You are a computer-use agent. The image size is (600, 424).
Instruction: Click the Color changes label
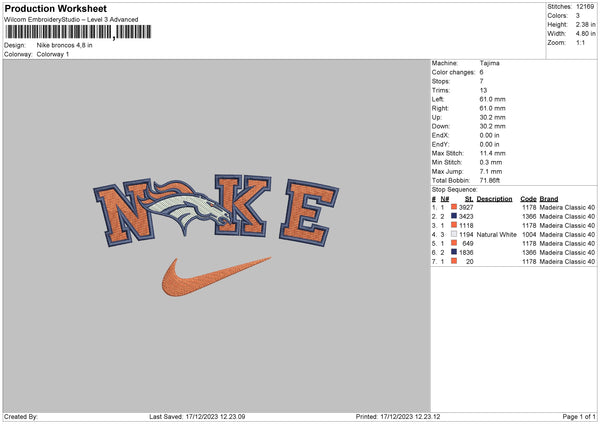453,72
